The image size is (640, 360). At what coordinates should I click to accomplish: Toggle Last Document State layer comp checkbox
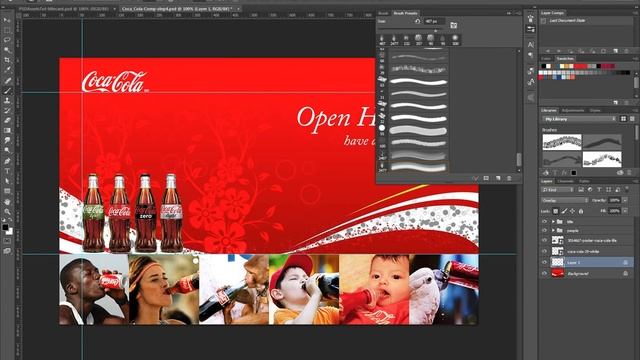pos(543,20)
